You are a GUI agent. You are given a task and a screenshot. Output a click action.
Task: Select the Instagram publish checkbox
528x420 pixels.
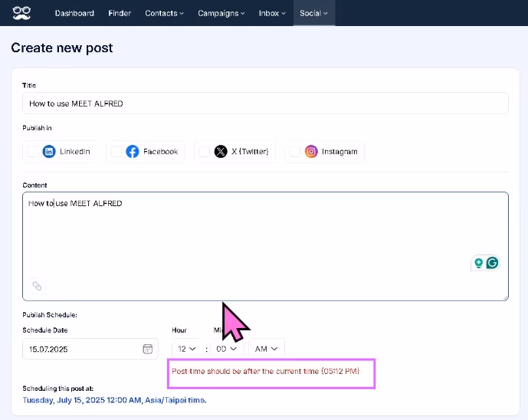294,152
